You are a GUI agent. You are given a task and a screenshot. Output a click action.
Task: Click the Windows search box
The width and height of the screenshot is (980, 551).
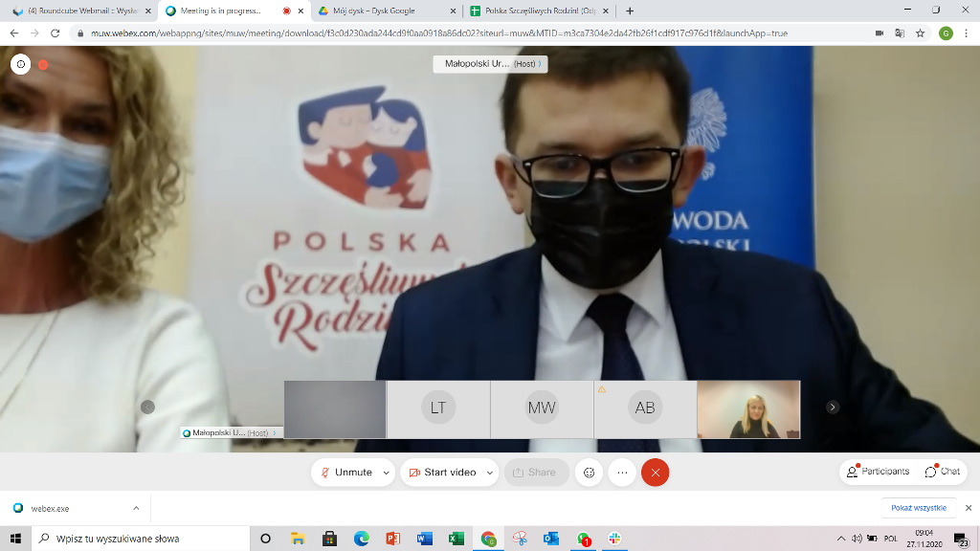pos(141,539)
